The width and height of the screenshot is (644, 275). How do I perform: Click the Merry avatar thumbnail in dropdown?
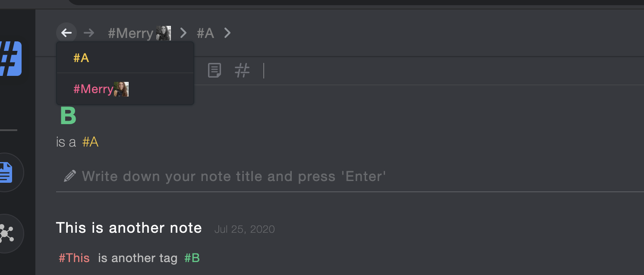[x=121, y=89]
